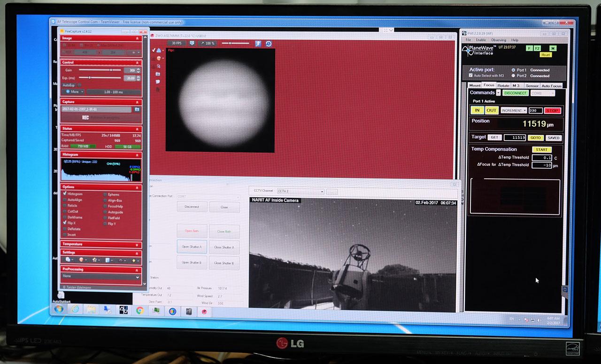Click the green DISCONNECT button
This screenshot has width=601, height=364.
(x=516, y=93)
